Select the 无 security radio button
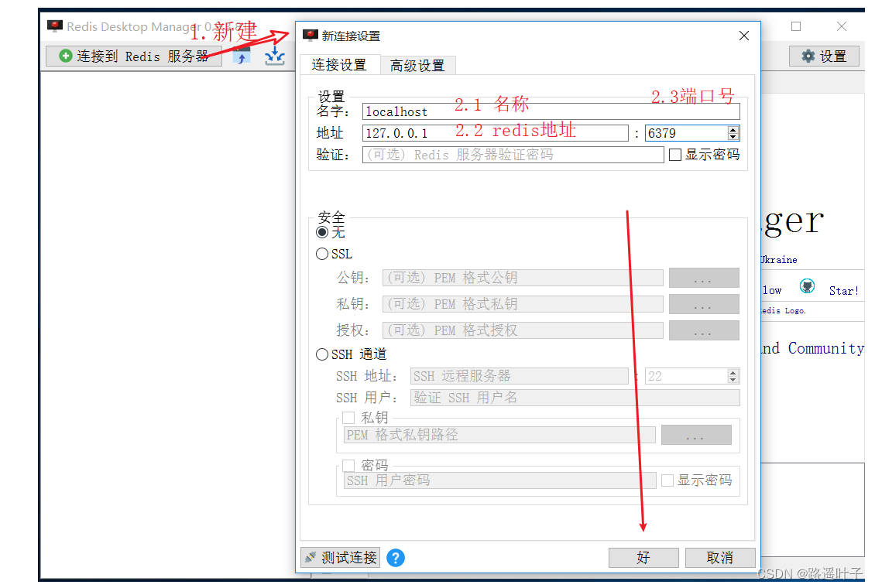875x588 pixels. click(322, 232)
